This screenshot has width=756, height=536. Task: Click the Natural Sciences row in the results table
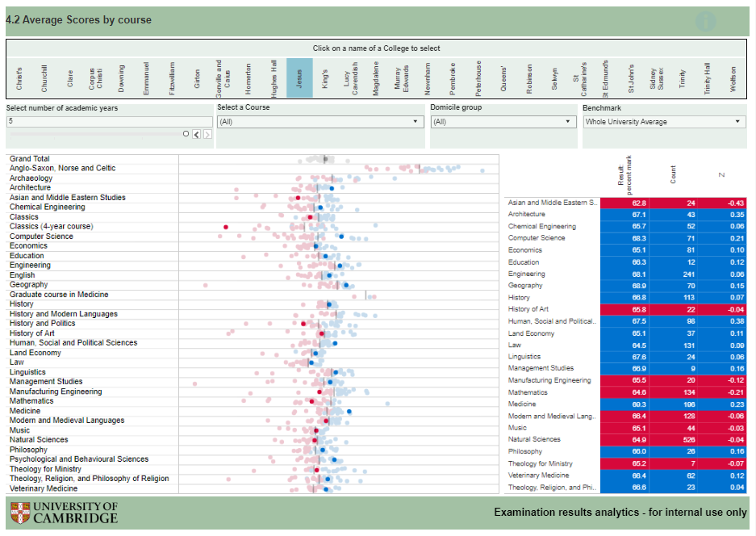(552, 440)
